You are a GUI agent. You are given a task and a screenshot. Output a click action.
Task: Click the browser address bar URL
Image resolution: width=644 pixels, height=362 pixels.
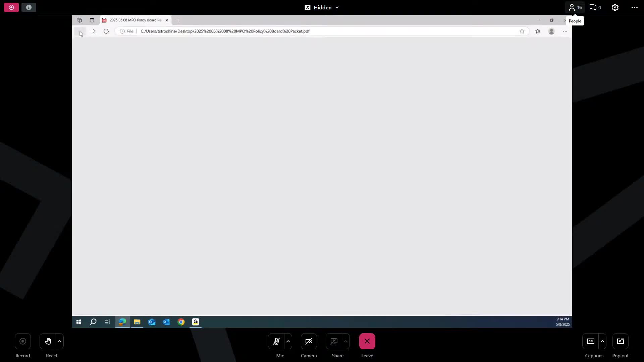point(225,31)
